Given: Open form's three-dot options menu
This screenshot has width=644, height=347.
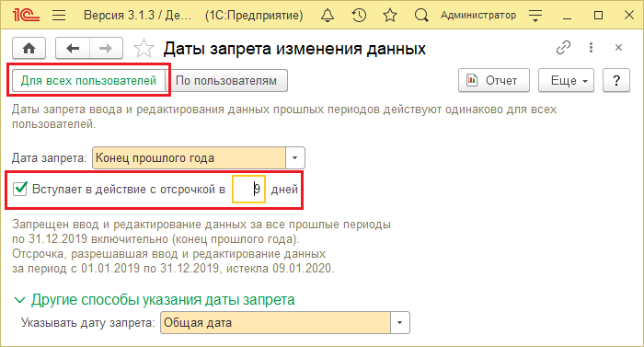Looking at the screenshot, I should point(591,48).
